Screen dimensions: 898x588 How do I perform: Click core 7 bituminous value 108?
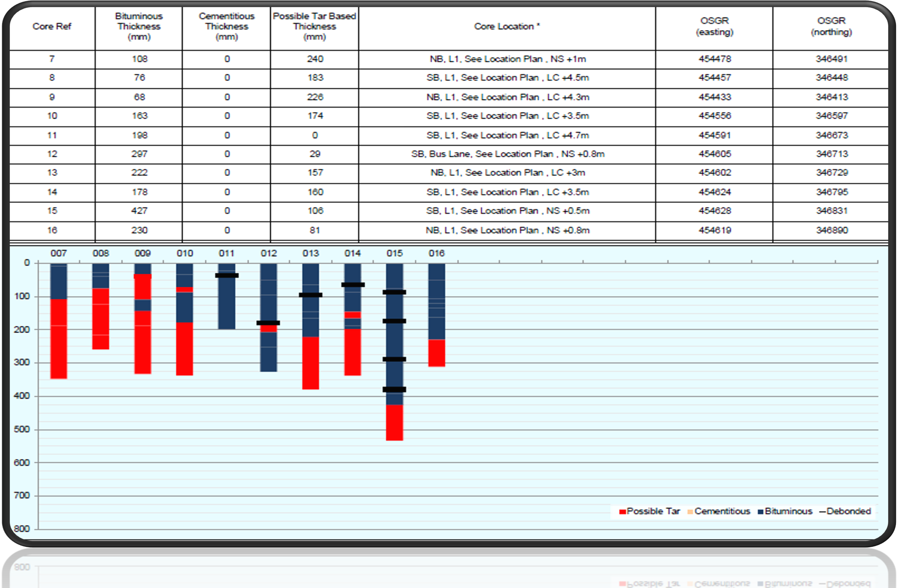(x=140, y=59)
